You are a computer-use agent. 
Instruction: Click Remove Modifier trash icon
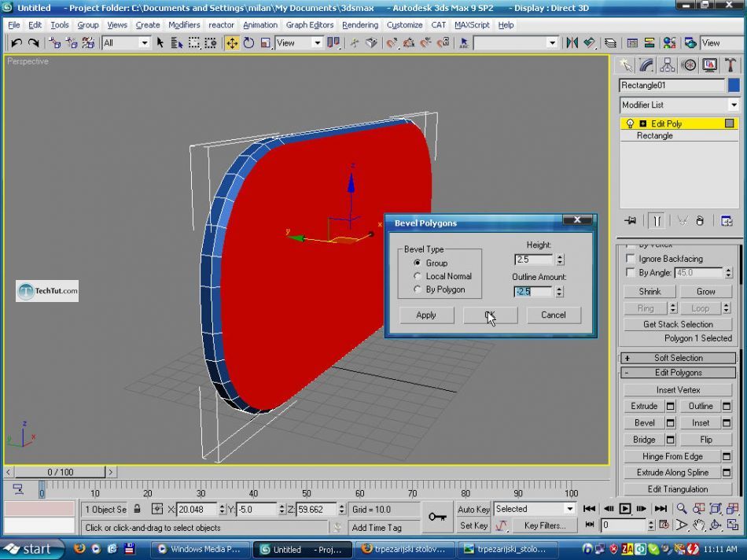(699, 221)
